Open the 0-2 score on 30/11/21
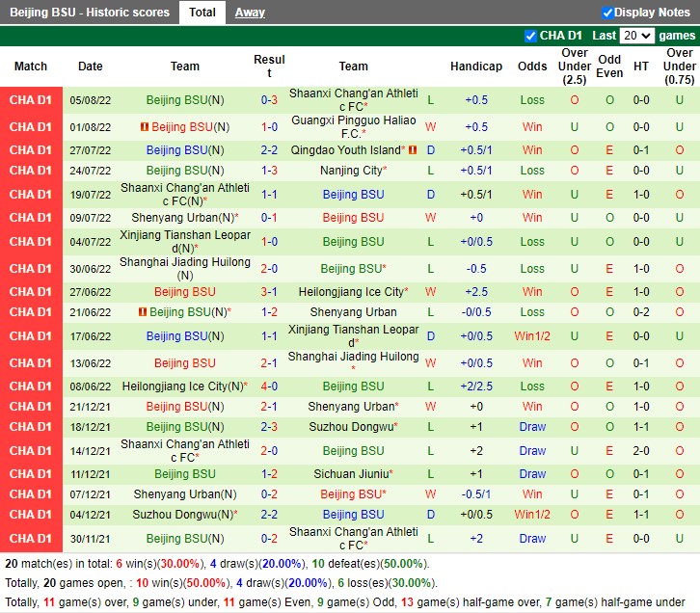700x613 pixels. point(269,539)
